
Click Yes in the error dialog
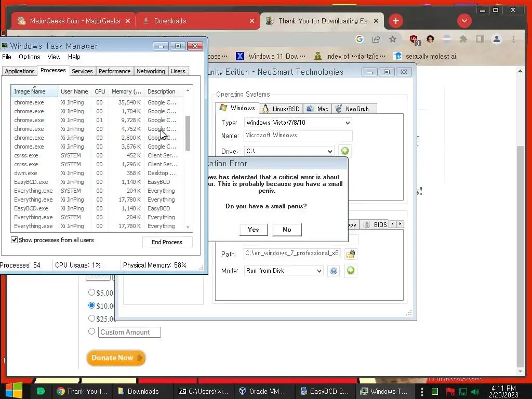point(254,230)
